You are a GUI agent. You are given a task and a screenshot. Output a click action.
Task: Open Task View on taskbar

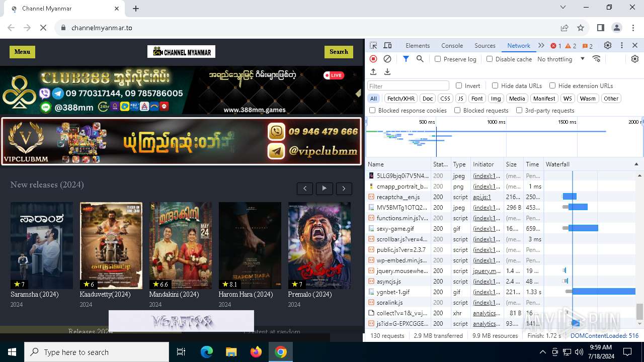pyautogui.click(x=181, y=352)
